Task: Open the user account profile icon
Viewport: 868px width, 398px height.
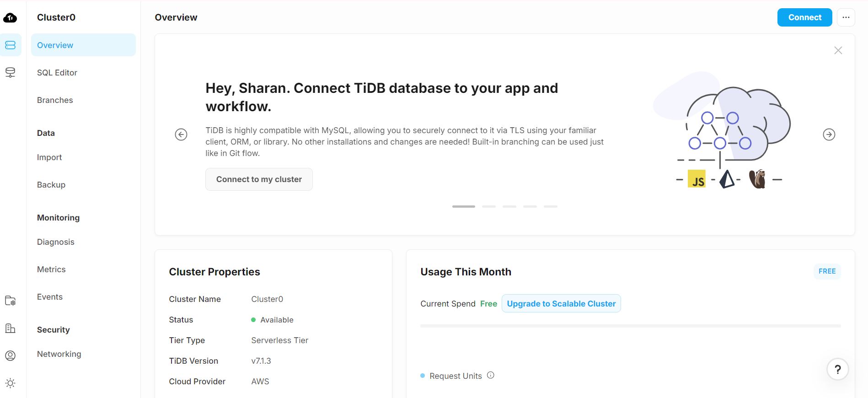Action: [10, 355]
